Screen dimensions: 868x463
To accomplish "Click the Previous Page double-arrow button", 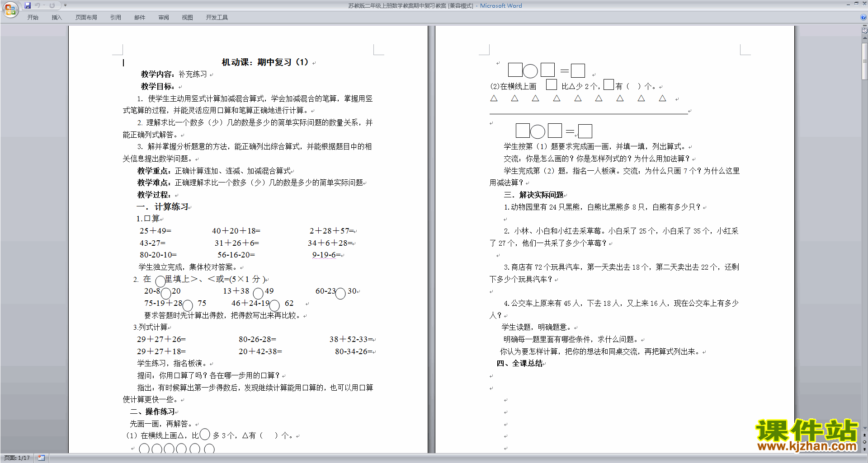I will point(865,435).
